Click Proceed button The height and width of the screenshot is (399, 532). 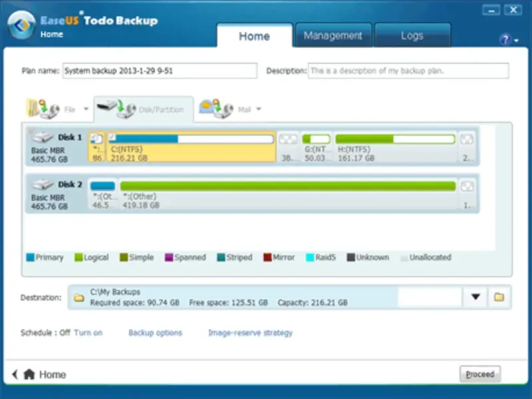pos(479,374)
